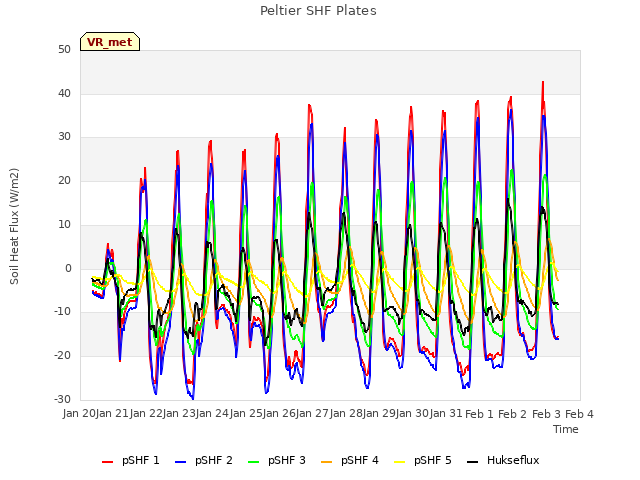Click the y-axis tick value -10
The width and height of the screenshot is (640, 480).
[63, 312]
